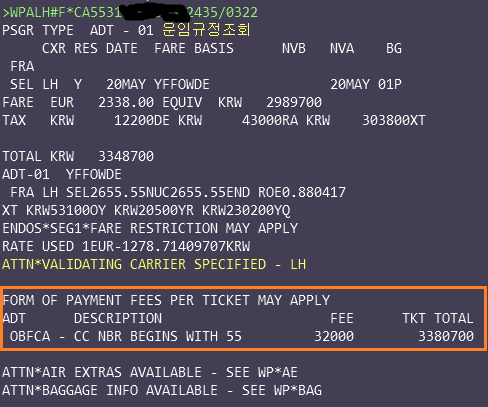Click the validating carrier specified LH warning
The image size is (488, 407).
(x=154, y=264)
